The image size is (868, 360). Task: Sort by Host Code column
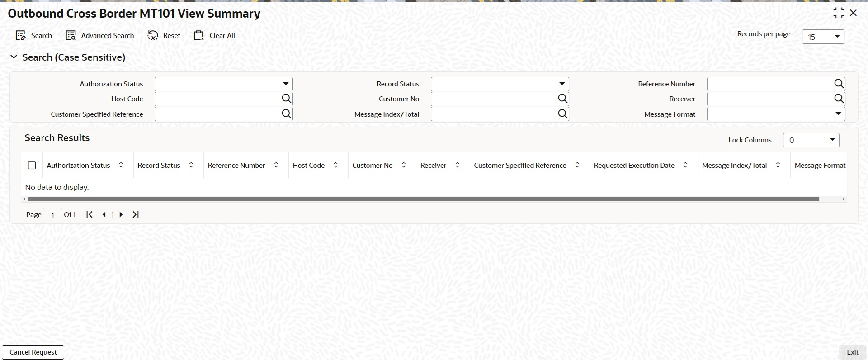point(335,166)
